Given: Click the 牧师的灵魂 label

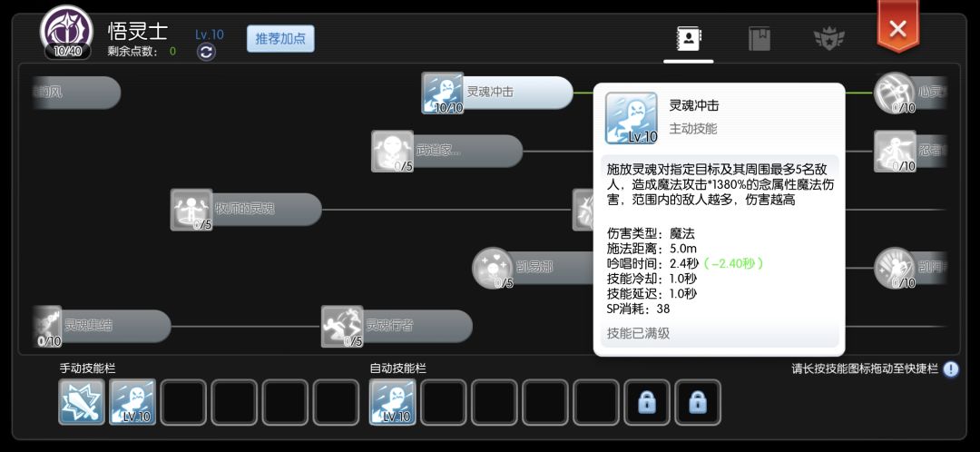Looking at the screenshot, I should (x=245, y=209).
